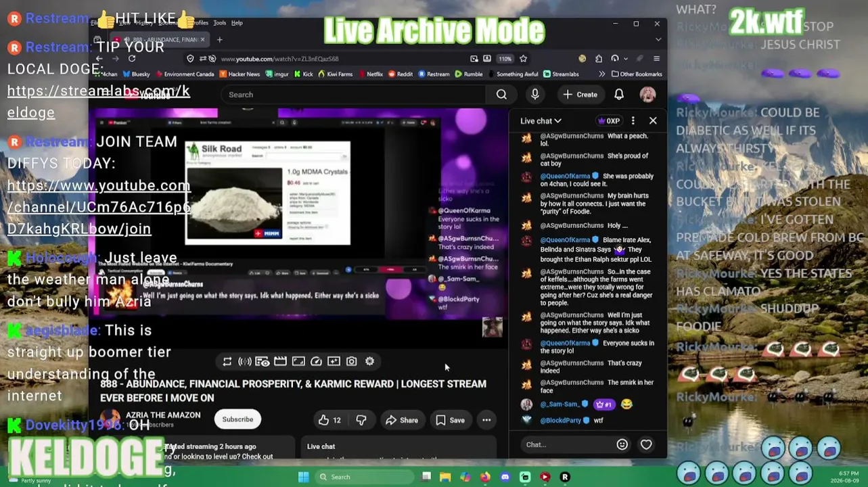Like the video with thumbs up
The width and height of the screenshot is (868, 487).
click(329, 420)
